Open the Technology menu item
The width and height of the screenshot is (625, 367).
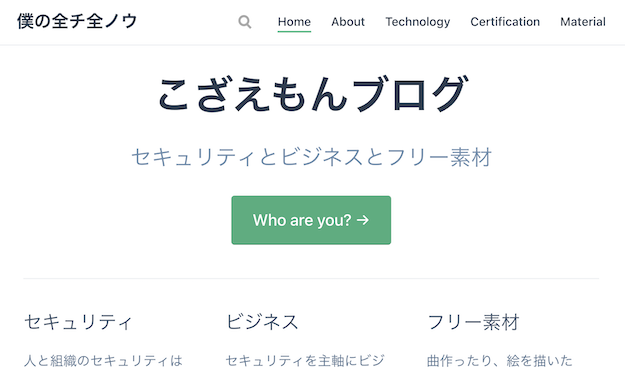[x=417, y=22]
